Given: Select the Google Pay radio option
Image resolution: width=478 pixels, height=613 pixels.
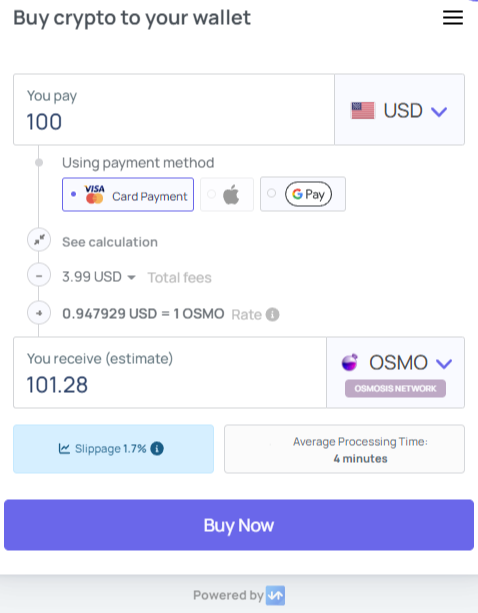Looking at the screenshot, I should click(x=303, y=194).
